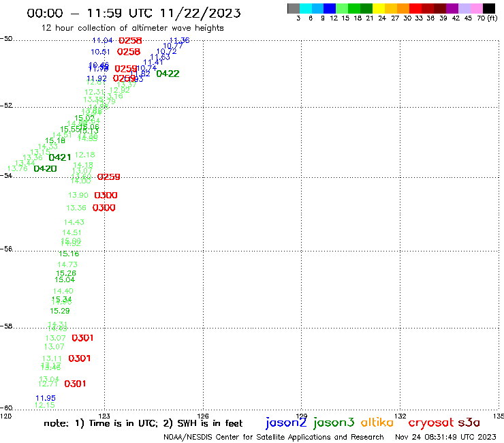Click the wave height value '14.40'
The image size is (504, 443).
63,291
